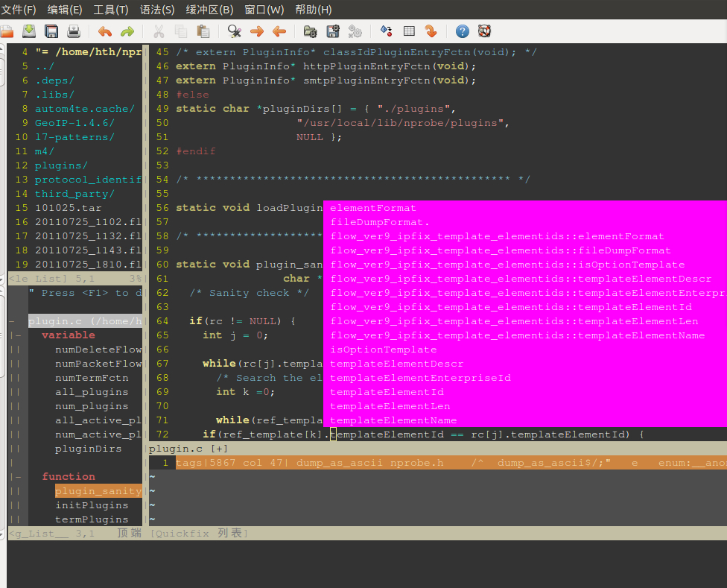Click the plugin.c [+] status line
The width and height of the screenshot is (727, 588).
(438, 449)
